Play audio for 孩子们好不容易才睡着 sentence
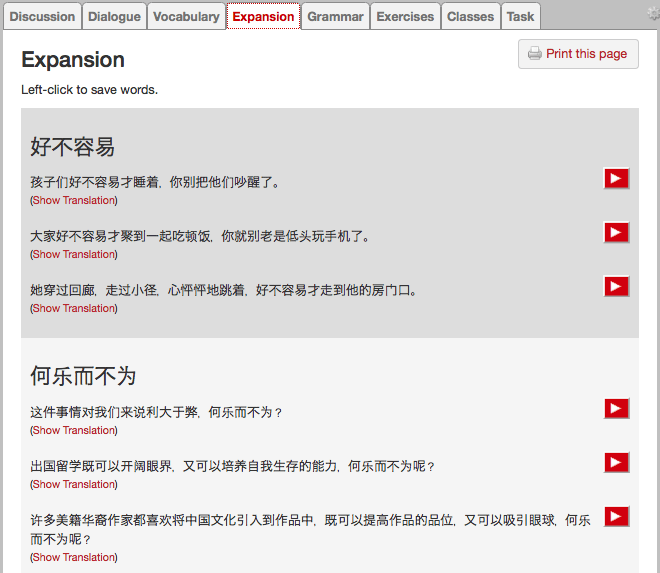The width and height of the screenshot is (660, 573). click(x=616, y=179)
